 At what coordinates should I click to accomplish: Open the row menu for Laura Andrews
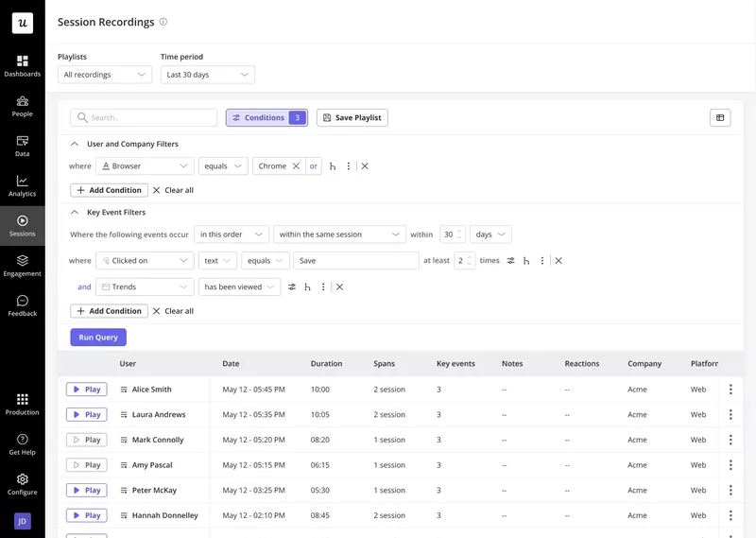click(730, 415)
